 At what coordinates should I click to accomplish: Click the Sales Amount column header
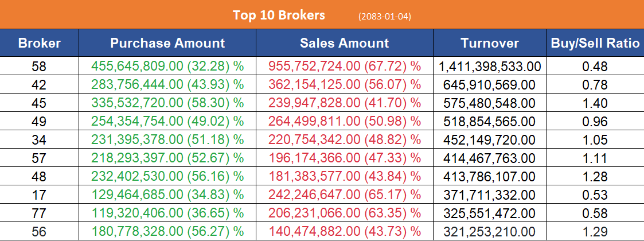(344, 43)
